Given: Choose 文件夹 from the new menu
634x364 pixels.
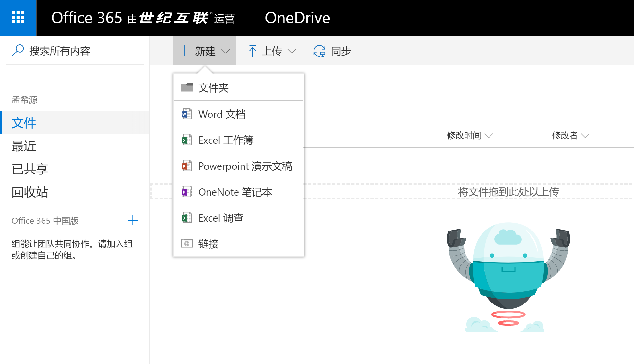Looking at the screenshot, I should pos(238,87).
